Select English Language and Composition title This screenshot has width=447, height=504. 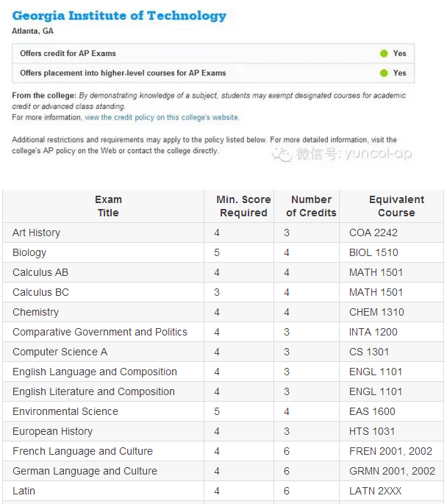point(95,372)
